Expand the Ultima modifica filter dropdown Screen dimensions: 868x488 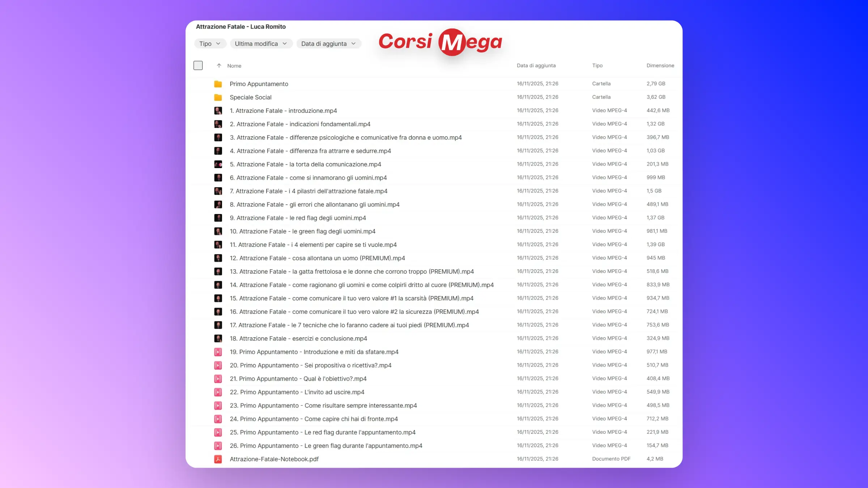coord(261,44)
